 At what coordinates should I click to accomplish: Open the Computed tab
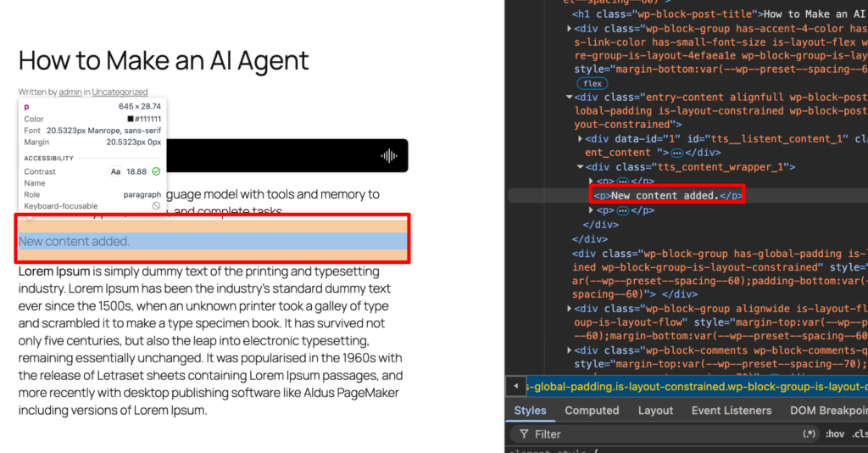592,411
